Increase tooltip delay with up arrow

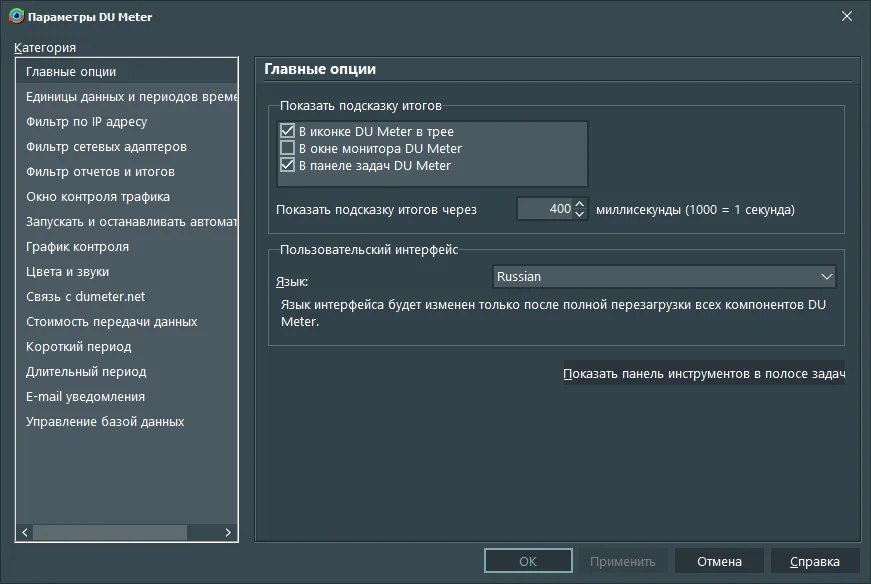(581, 204)
